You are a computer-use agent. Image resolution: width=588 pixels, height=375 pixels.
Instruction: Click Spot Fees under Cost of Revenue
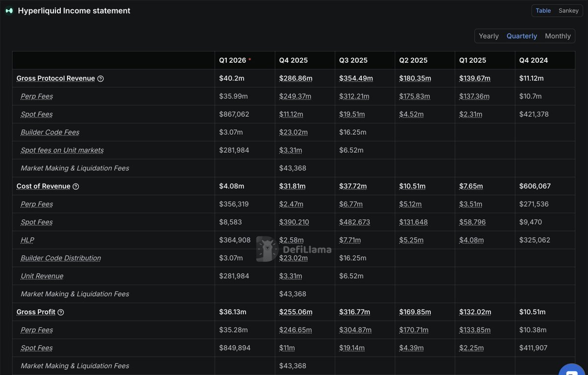(x=37, y=222)
